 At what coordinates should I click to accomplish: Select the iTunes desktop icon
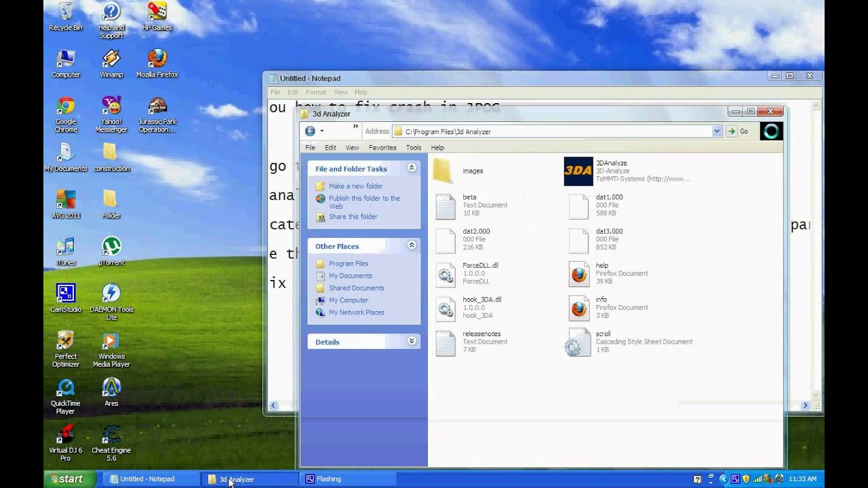coord(66,246)
